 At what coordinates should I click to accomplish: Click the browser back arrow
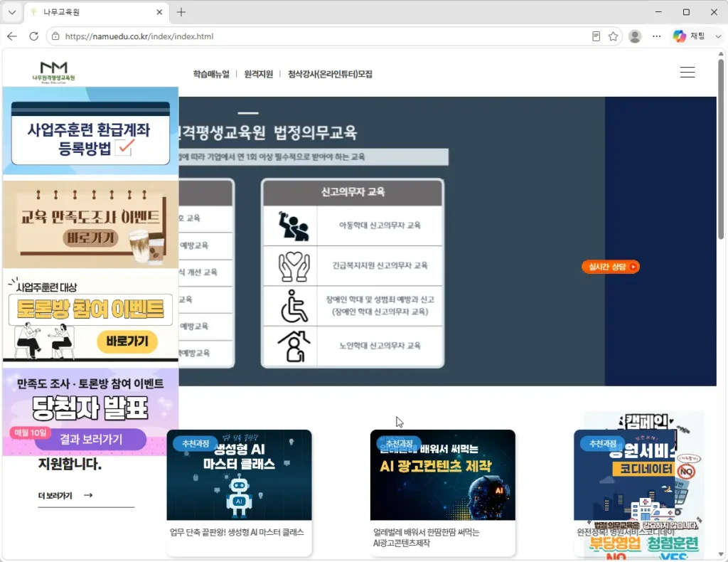click(12, 36)
